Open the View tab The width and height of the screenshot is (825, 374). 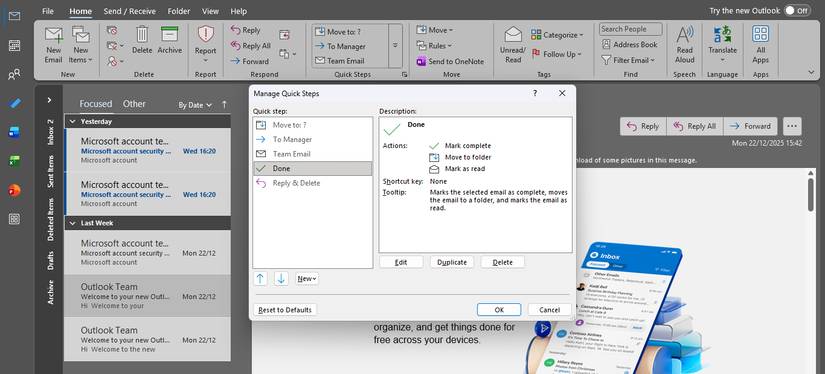pyautogui.click(x=210, y=11)
